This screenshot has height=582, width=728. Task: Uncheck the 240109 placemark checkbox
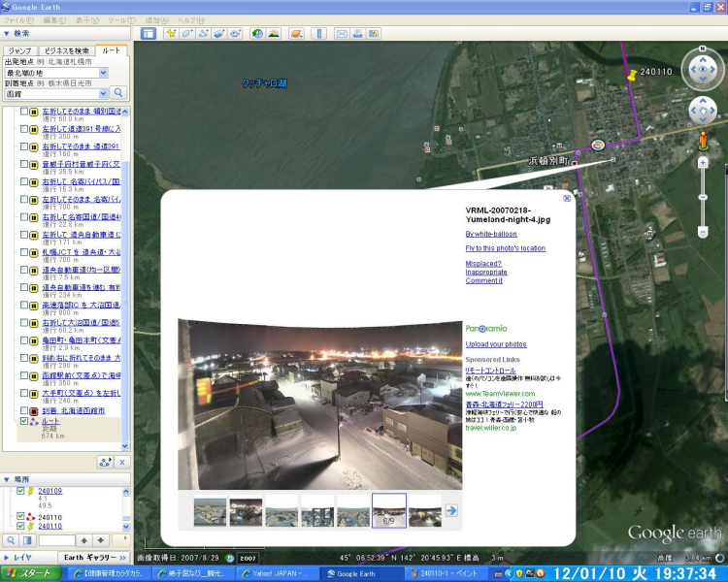click(20, 491)
